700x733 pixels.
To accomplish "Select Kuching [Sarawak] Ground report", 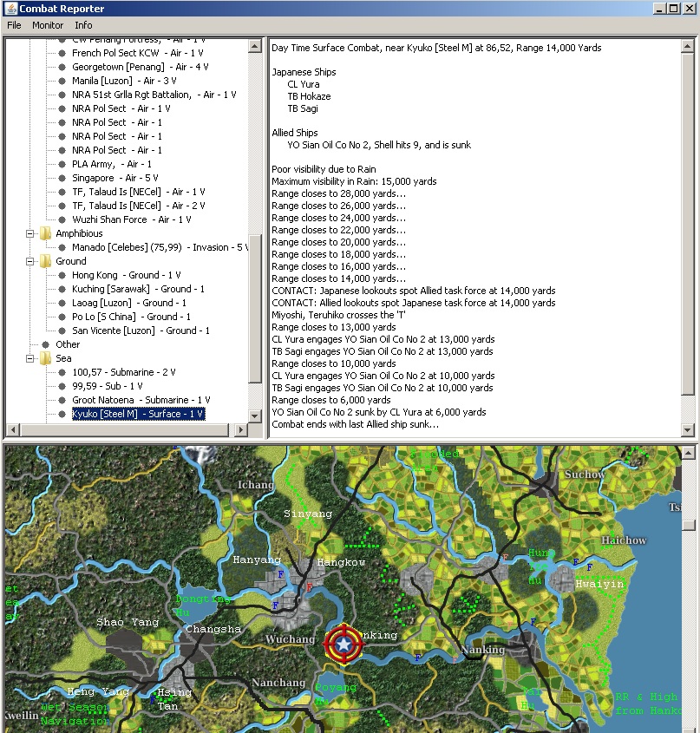I will tap(138, 289).
